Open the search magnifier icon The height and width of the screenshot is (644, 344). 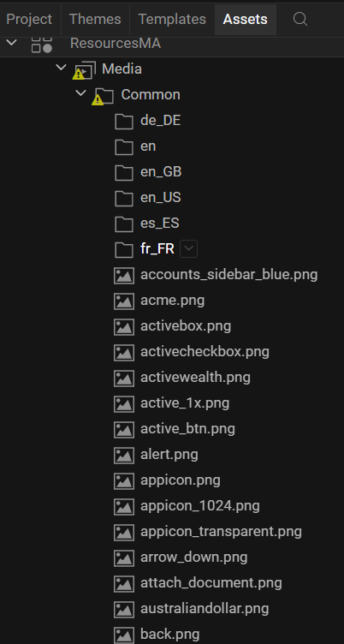point(300,19)
